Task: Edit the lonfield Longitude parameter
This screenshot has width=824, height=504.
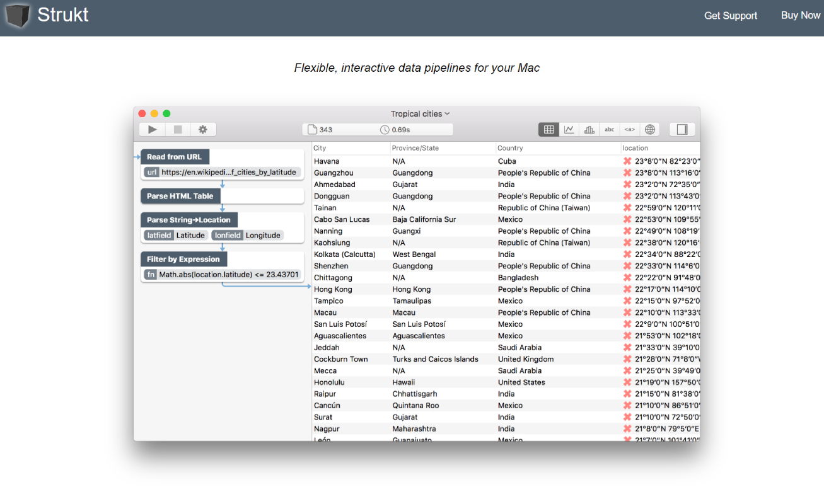Action: tap(247, 235)
